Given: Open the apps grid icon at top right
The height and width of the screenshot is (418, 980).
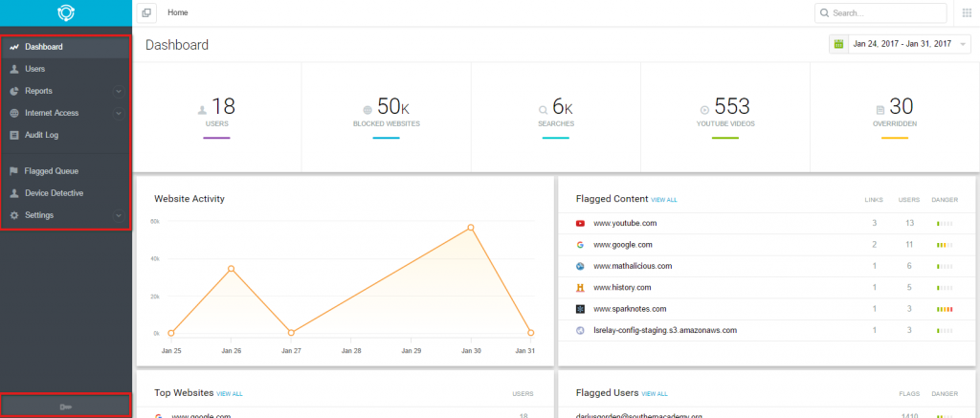Looking at the screenshot, I should click(967, 12).
